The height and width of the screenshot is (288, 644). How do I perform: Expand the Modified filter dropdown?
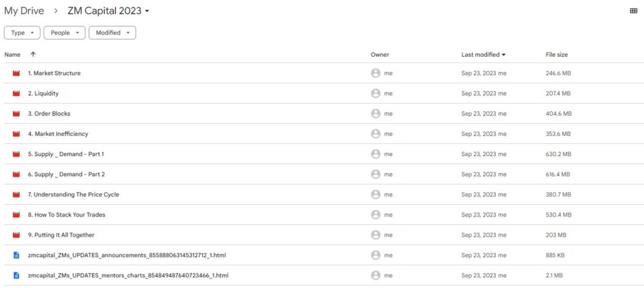(112, 33)
